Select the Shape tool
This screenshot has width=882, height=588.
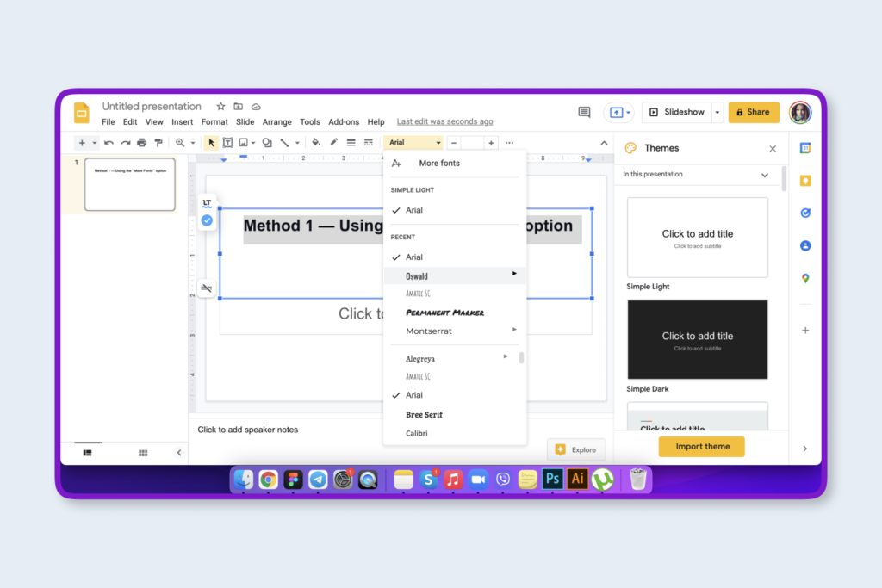pos(265,142)
